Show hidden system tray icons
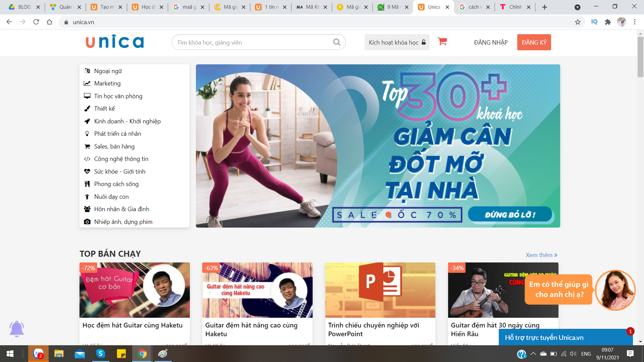 pos(533,354)
